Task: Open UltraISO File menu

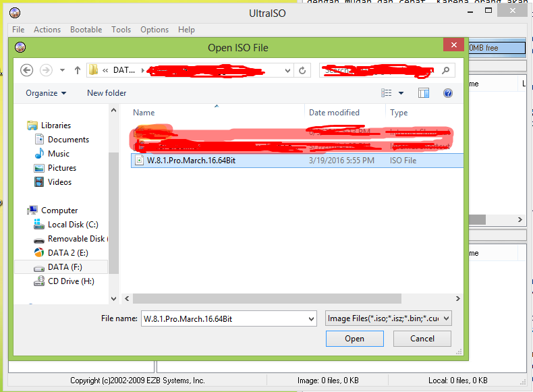Action: tap(18, 30)
